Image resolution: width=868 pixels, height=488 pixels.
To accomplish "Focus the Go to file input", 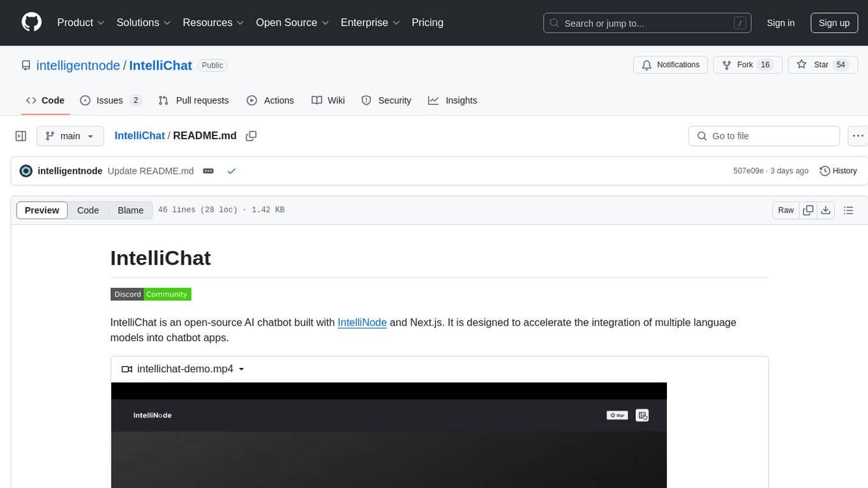I will [x=764, y=136].
